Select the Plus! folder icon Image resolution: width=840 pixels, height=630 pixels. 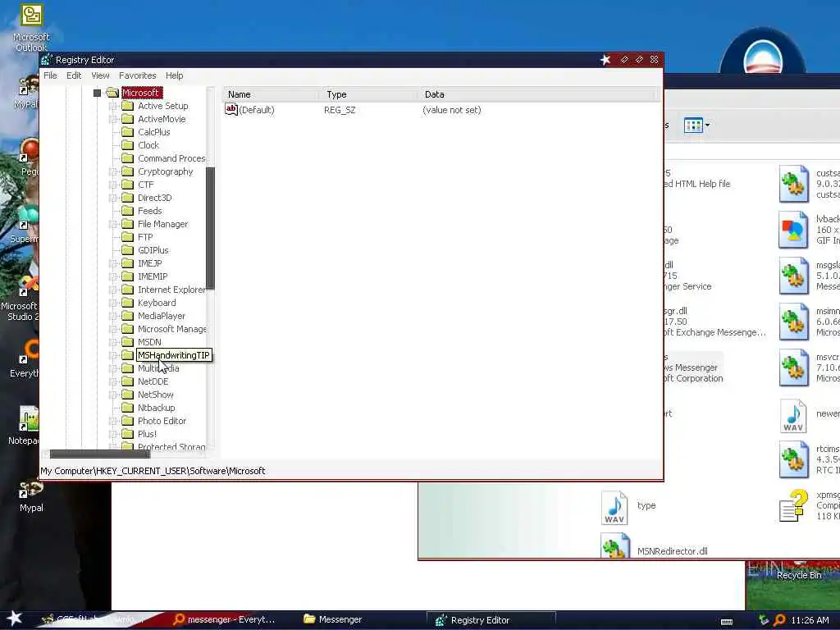pyautogui.click(x=127, y=434)
